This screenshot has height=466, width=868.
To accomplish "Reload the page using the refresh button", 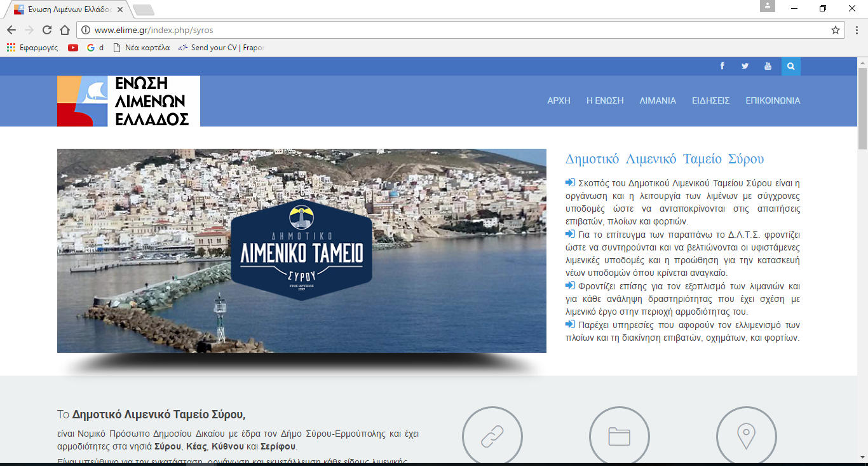I will pyautogui.click(x=46, y=30).
